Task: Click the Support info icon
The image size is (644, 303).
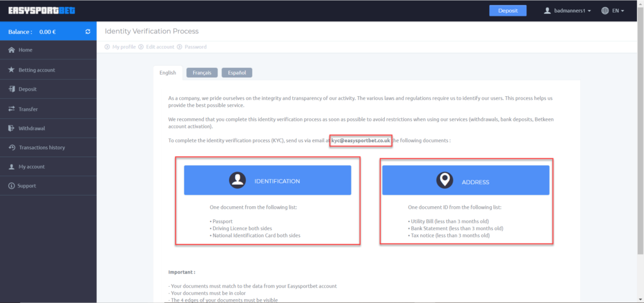Action: (11, 186)
